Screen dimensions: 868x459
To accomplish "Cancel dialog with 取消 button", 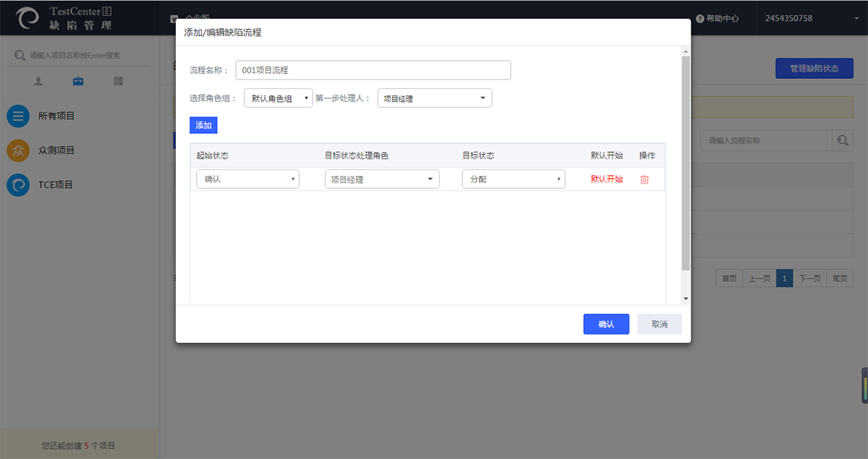I will pyautogui.click(x=659, y=324).
